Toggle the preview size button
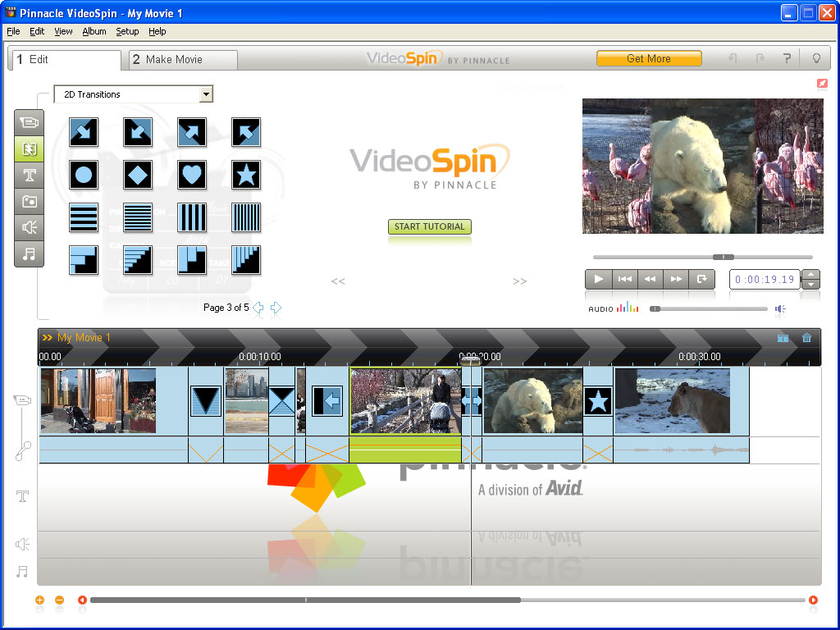The image size is (840, 630). point(821,84)
